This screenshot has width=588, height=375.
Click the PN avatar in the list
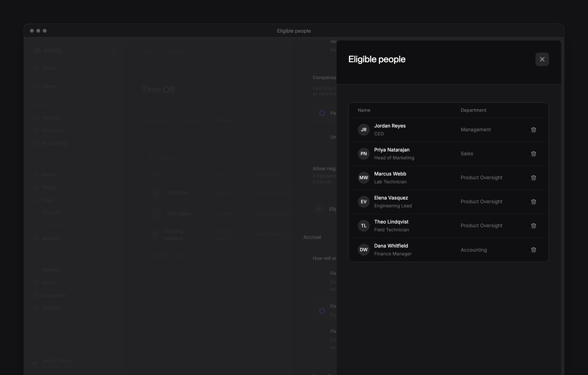[x=364, y=154]
